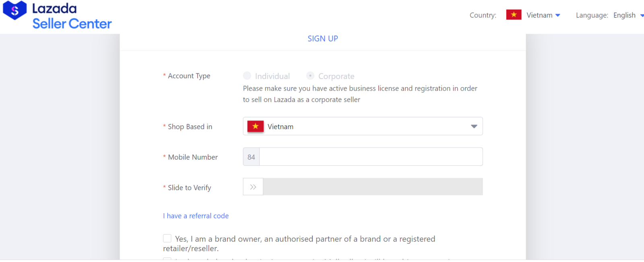Click the Vietnam flag beside Country
Viewport: 644px width, 262px height.
[x=514, y=15]
